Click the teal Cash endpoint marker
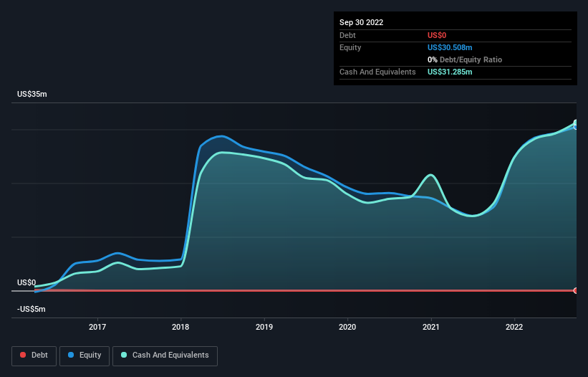 576,123
